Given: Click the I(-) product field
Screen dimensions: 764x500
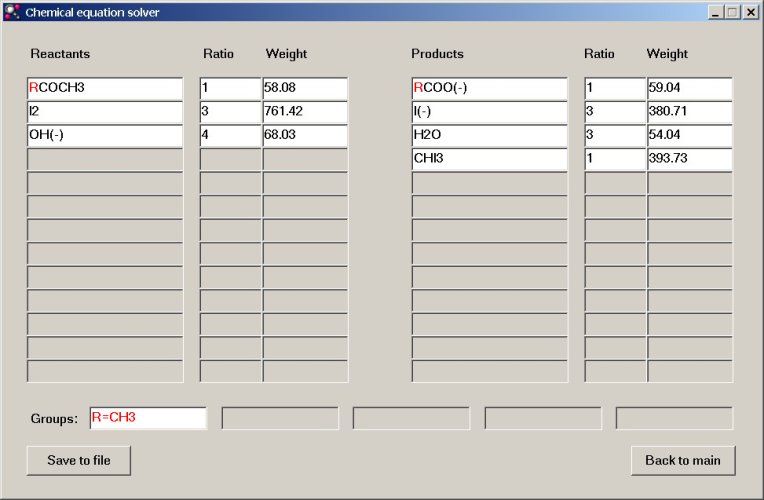Looking at the screenshot, I should pyautogui.click(x=490, y=111).
